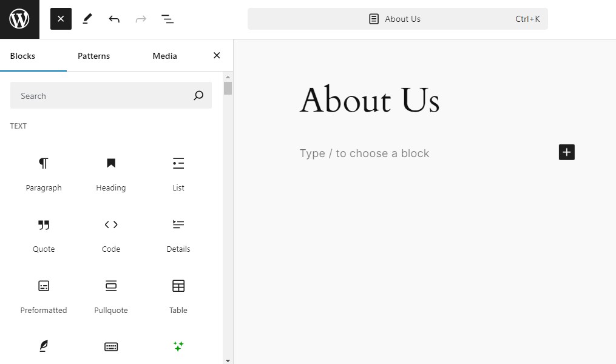Click the Ctrl+K shortcut hint
This screenshot has width=616, height=364.
527,19
